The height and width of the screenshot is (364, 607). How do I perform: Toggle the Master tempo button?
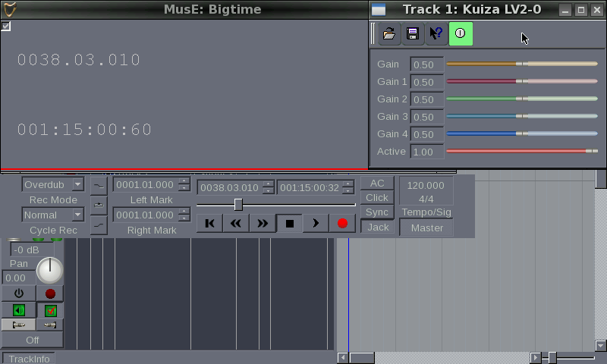(426, 227)
